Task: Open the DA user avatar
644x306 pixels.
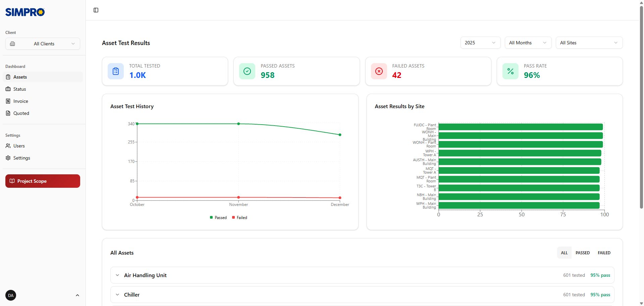Action: click(11, 295)
